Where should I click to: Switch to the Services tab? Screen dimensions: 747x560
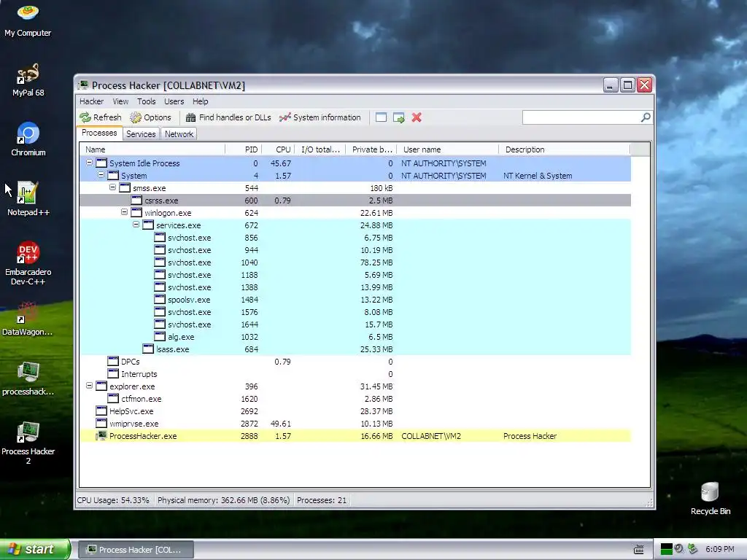pos(141,134)
